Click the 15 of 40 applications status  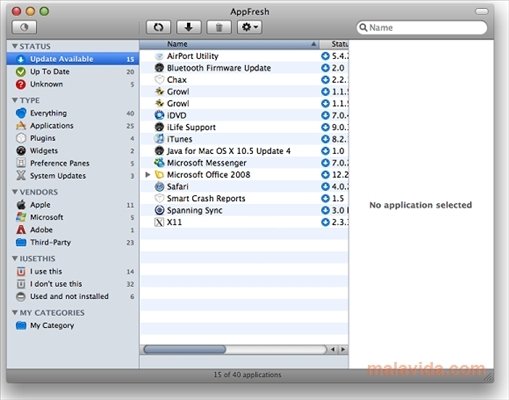[x=247, y=375]
